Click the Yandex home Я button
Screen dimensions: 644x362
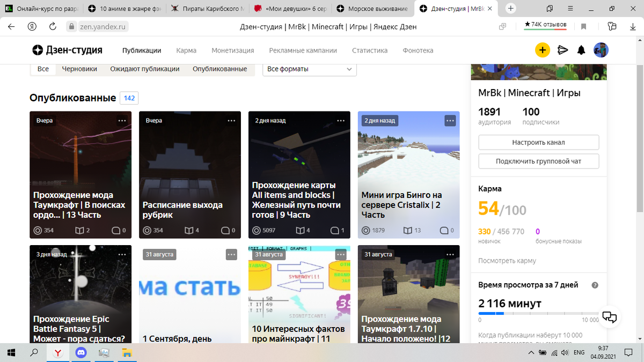pyautogui.click(x=32, y=27)
